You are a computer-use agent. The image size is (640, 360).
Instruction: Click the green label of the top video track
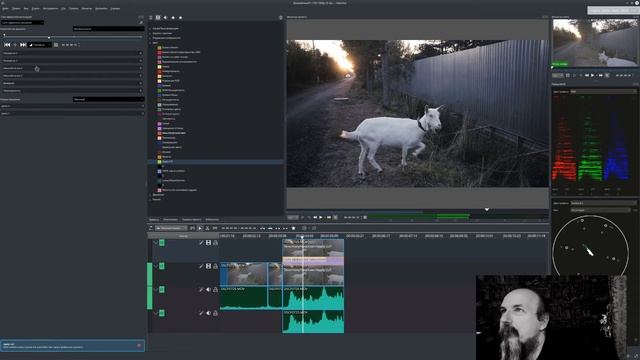tap(162, 242)
